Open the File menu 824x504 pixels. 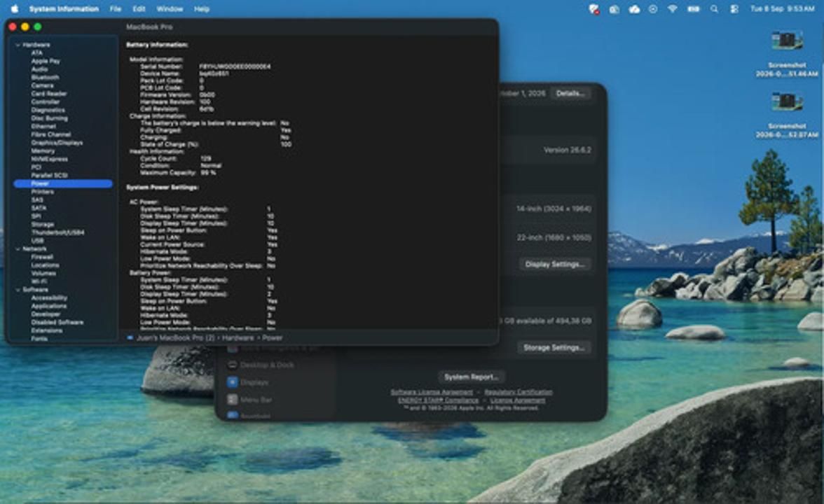[115, 9]
